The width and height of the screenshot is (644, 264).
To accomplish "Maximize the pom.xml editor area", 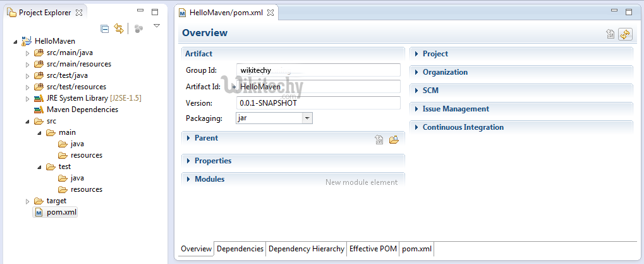I will [x=628, y=12].
